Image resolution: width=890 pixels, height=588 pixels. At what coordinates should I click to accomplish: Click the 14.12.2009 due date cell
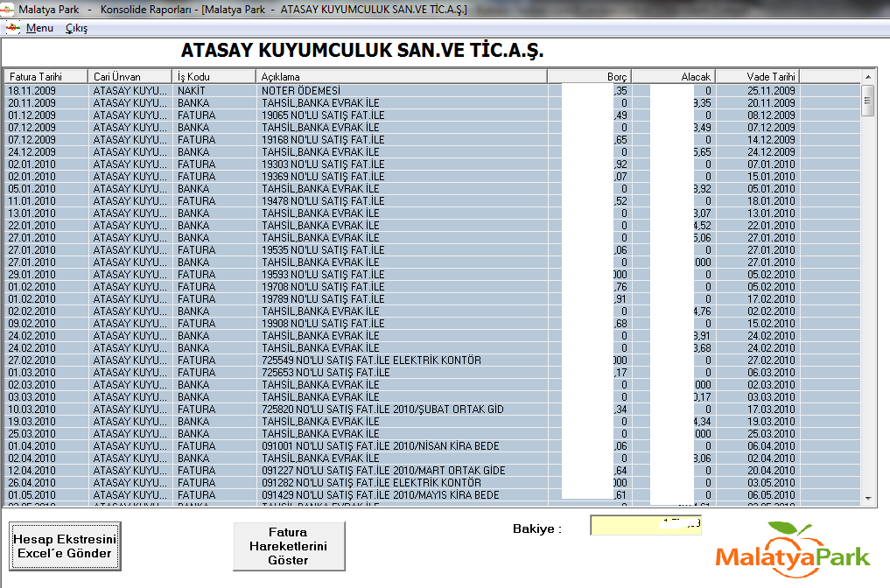757,140
